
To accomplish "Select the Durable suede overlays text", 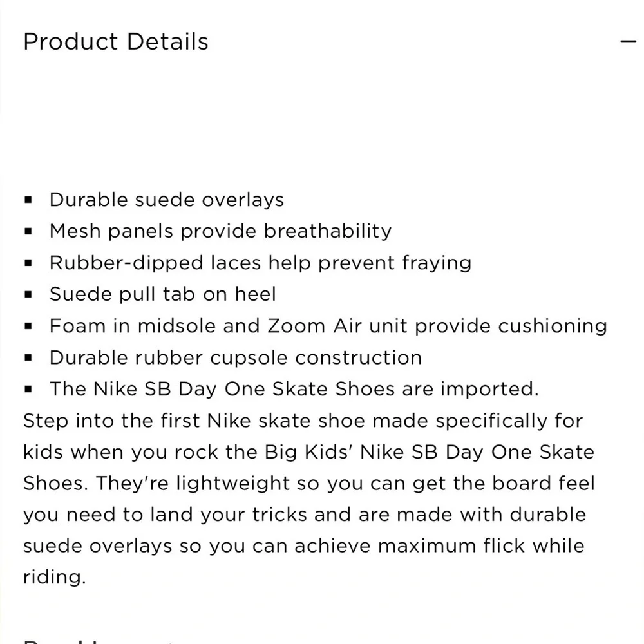I will click(x=167, y=200).
